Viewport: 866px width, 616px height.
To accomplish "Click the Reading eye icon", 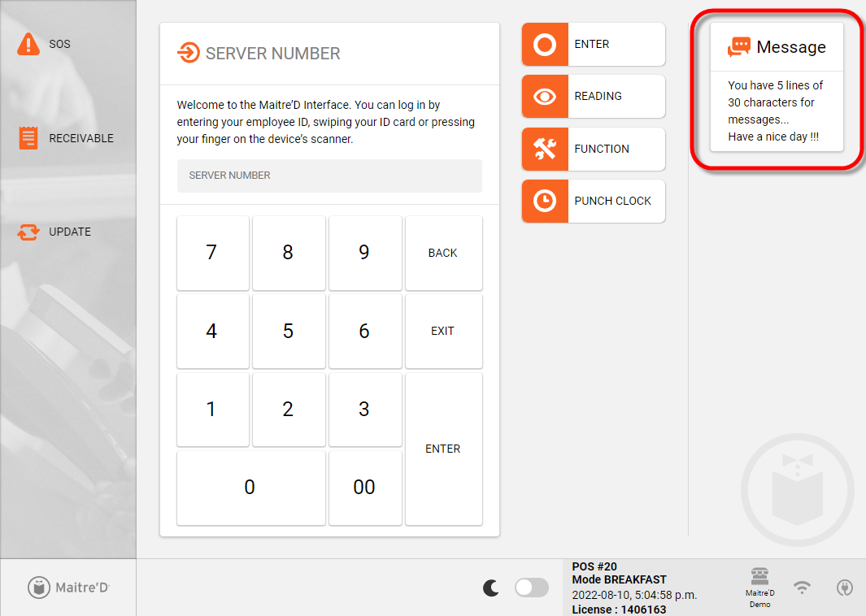I will pos(545,97).
